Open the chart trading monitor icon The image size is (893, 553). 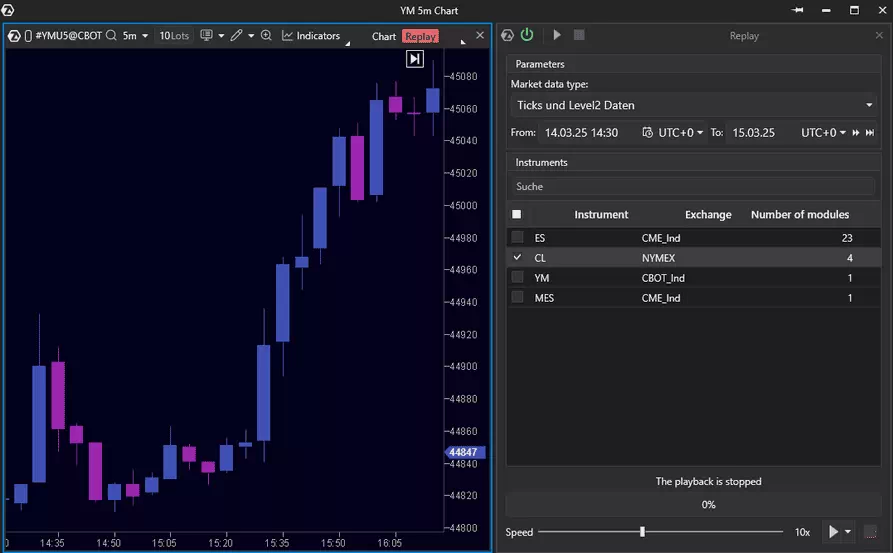[x=206, y=35]
